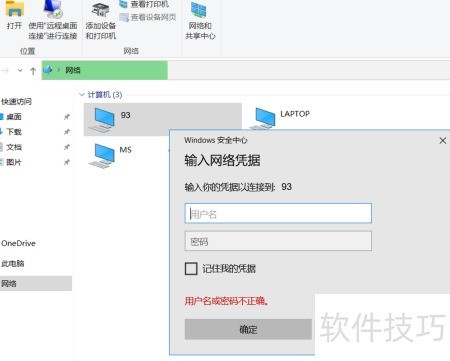Check the 记住我的凭据 checkbox

coord(191,268)
